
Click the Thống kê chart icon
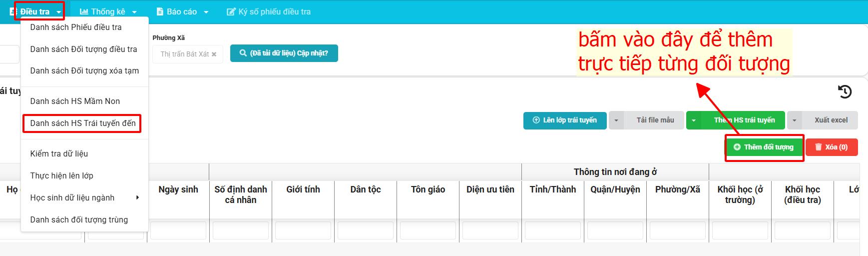pyautogui.click(x=84, y=11)
